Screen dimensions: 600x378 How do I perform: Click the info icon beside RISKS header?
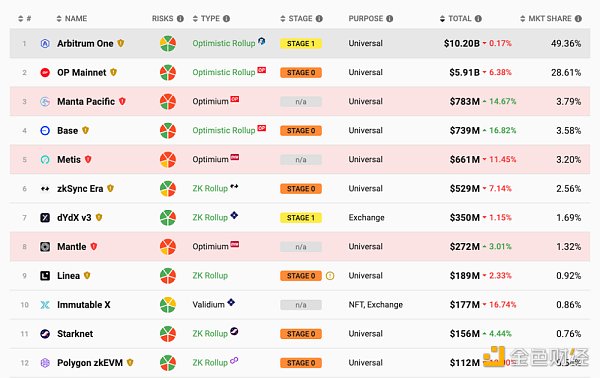pos(180,19)
